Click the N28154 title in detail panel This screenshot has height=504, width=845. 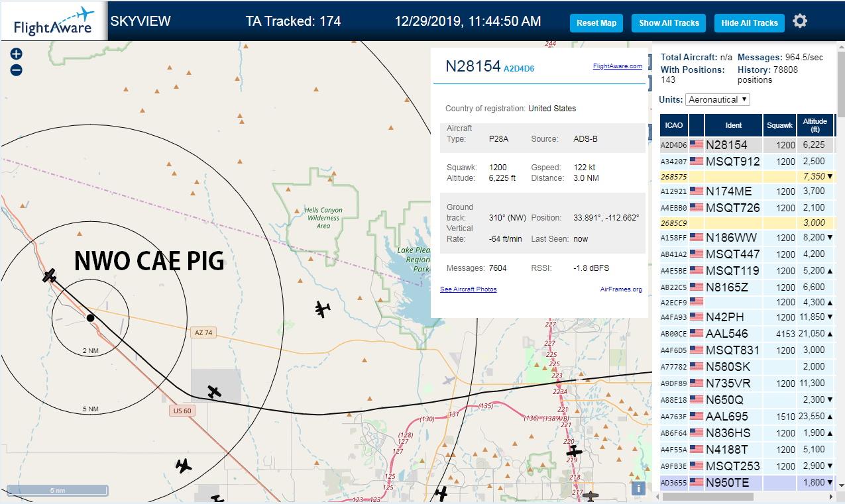[473, 66]
